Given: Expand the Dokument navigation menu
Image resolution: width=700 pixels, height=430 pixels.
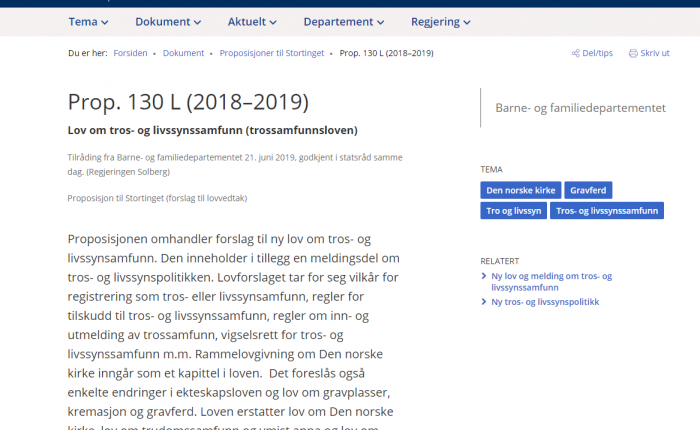Looking at the screenshot, I should 168,22.
